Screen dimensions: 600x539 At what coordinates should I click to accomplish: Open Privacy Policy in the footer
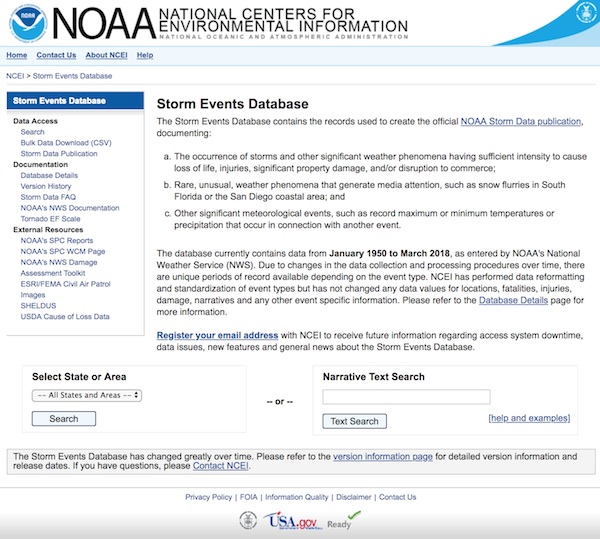coord(209,497)
